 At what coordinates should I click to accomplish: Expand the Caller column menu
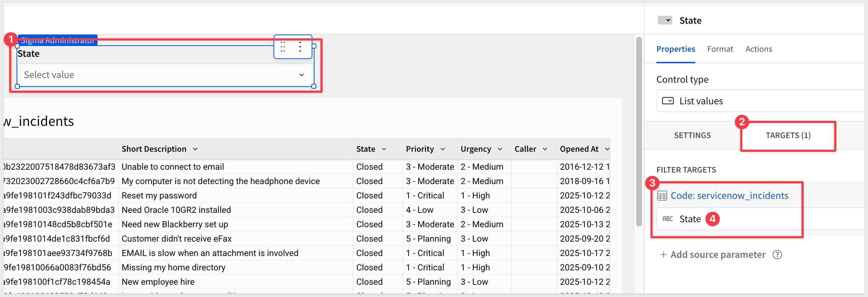[545, 149]
